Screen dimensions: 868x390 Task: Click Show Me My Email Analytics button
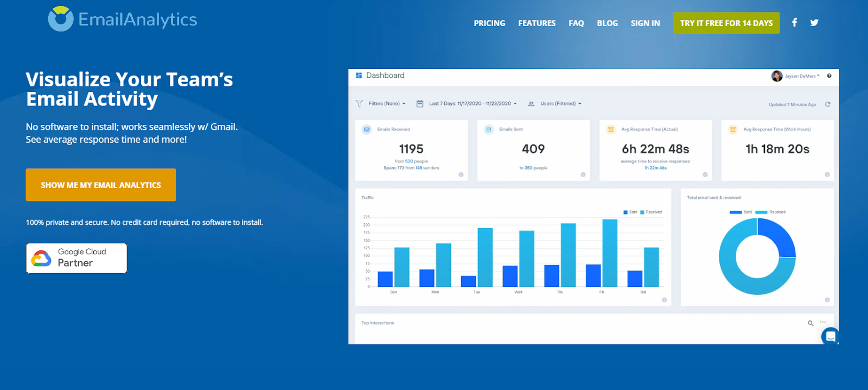pyautogui.click(x=101, y=185)
